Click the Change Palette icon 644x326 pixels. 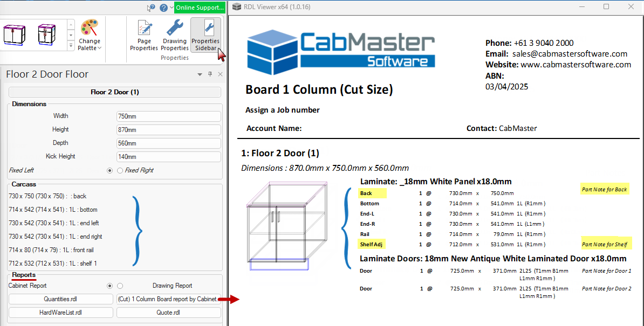(x=90, y=29)
